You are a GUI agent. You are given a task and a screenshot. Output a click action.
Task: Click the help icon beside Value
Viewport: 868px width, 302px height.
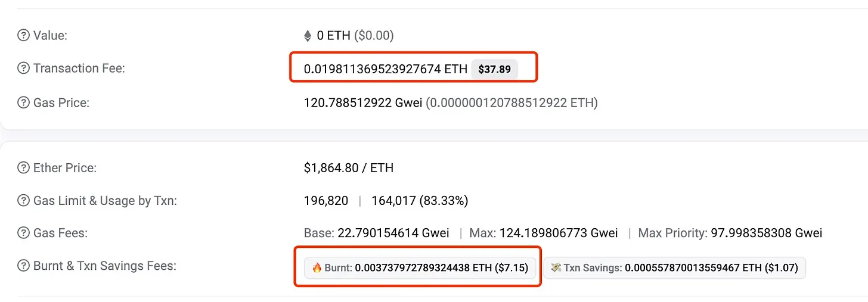click(24, 36)
